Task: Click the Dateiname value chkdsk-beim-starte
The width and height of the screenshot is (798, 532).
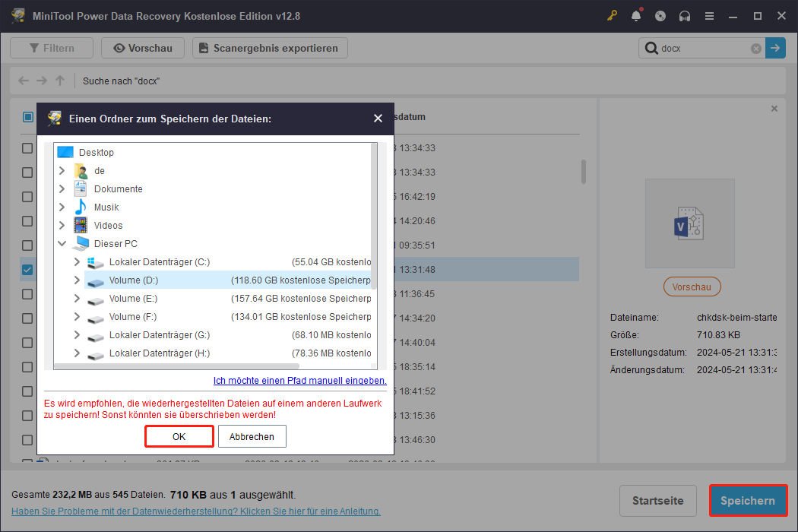Action: pos(736,317)
